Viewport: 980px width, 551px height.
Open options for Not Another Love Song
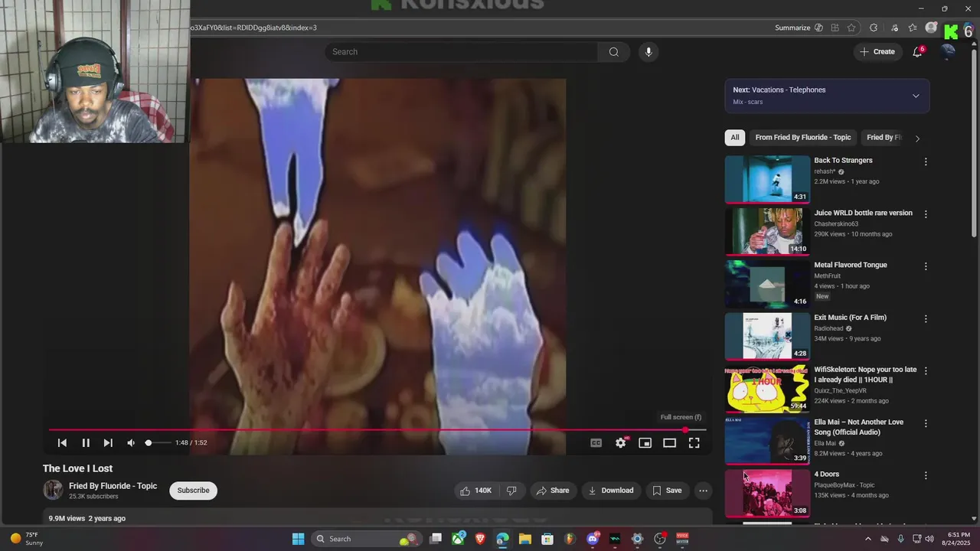926,423
